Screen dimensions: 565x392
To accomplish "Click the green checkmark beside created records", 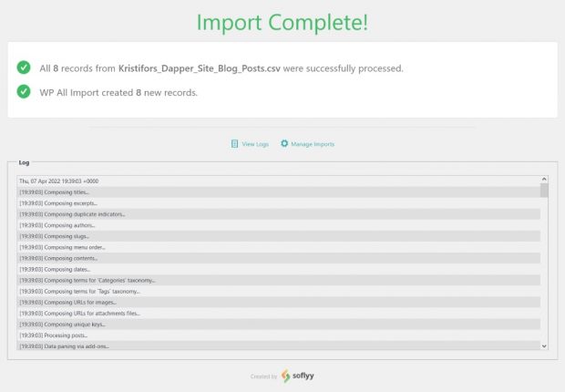I will coord(23,92).
